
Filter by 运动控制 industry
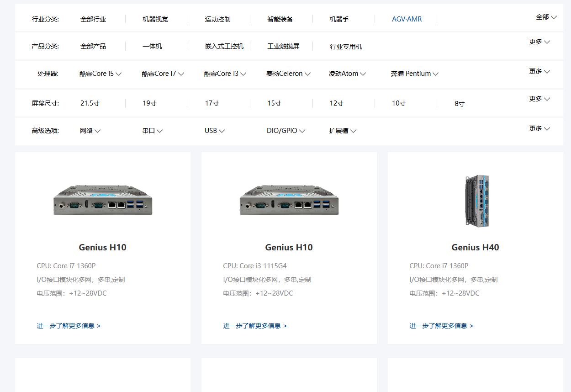click(218, 19)
